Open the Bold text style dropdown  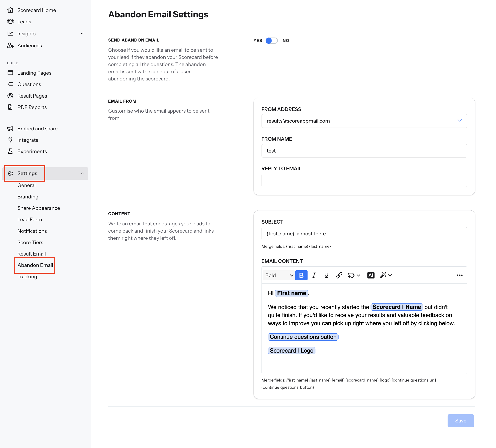coord(279,275)
